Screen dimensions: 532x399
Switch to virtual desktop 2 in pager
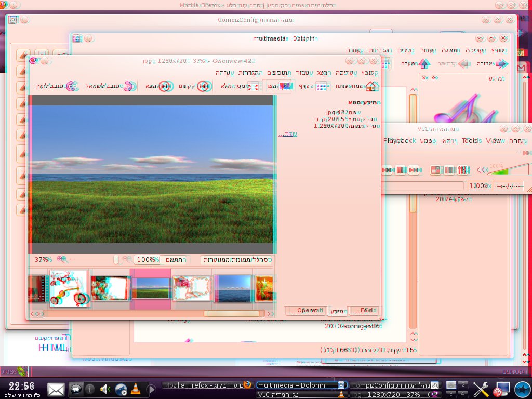(463, 384)
